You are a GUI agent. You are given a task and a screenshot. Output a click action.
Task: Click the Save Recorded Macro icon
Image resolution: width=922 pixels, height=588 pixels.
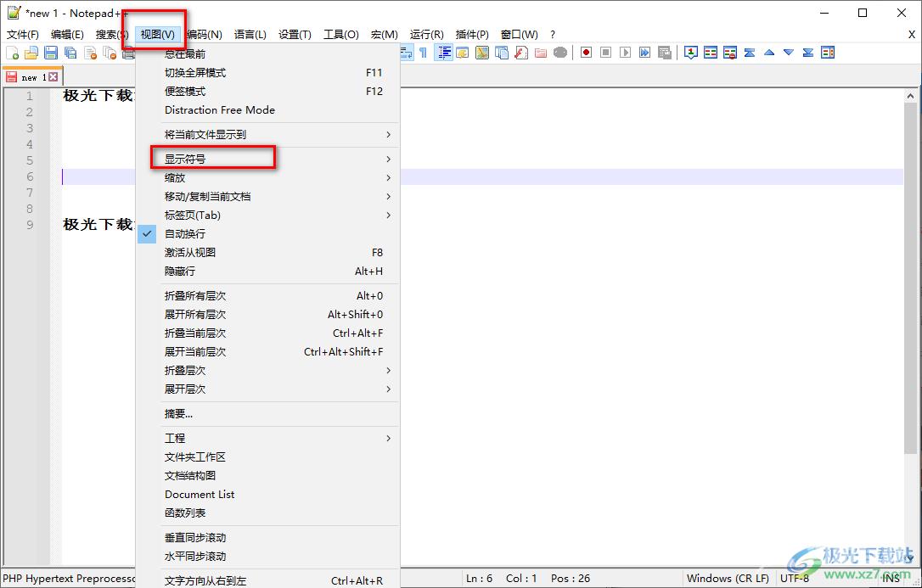point(665,53)
